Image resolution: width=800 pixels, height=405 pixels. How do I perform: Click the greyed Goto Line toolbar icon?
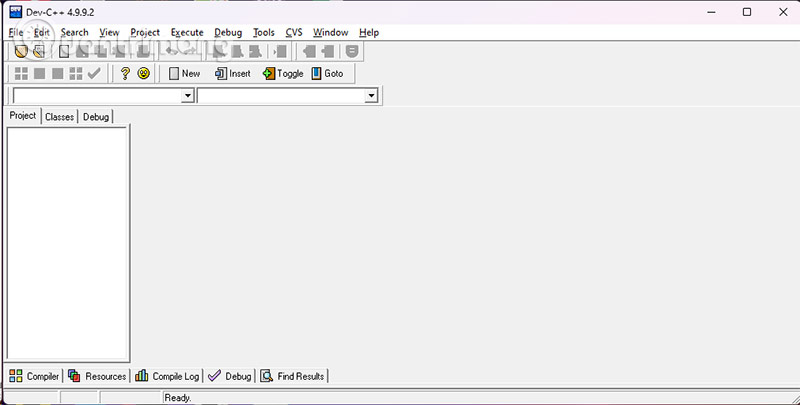(280, 52)
